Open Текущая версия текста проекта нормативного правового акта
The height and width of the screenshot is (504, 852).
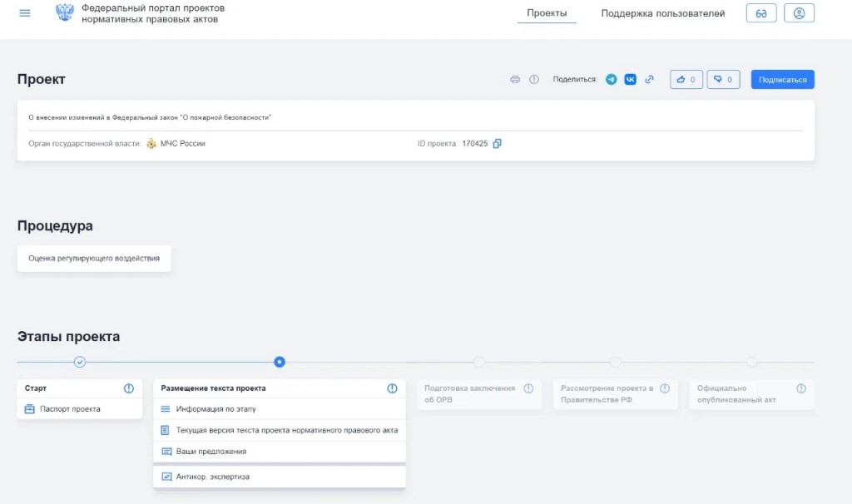(x=280, y=430)
